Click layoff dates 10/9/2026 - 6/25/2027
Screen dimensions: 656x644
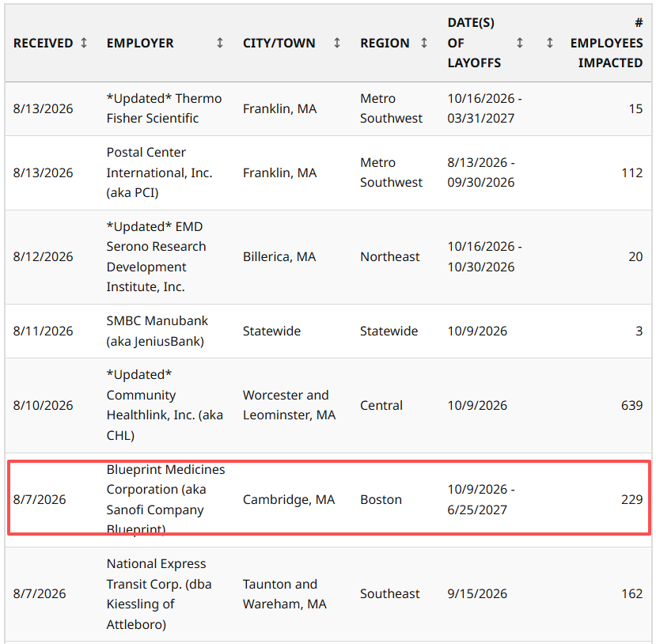(x=481, y=499)
